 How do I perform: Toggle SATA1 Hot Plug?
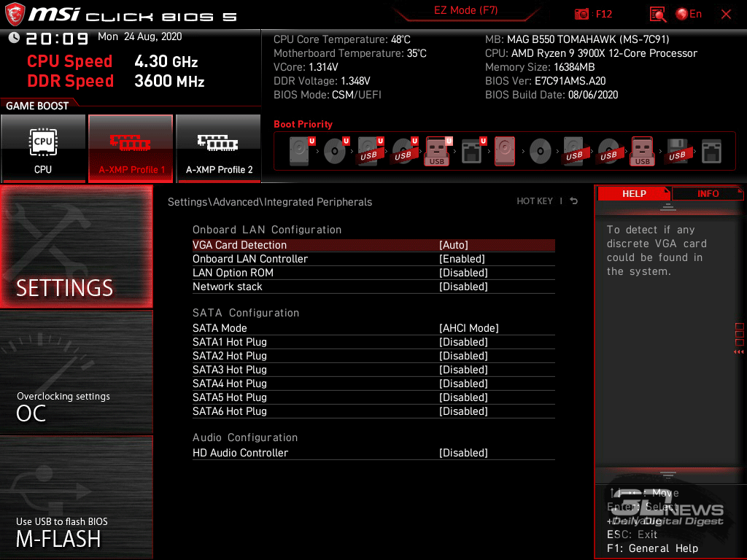(x=373, y=342)
